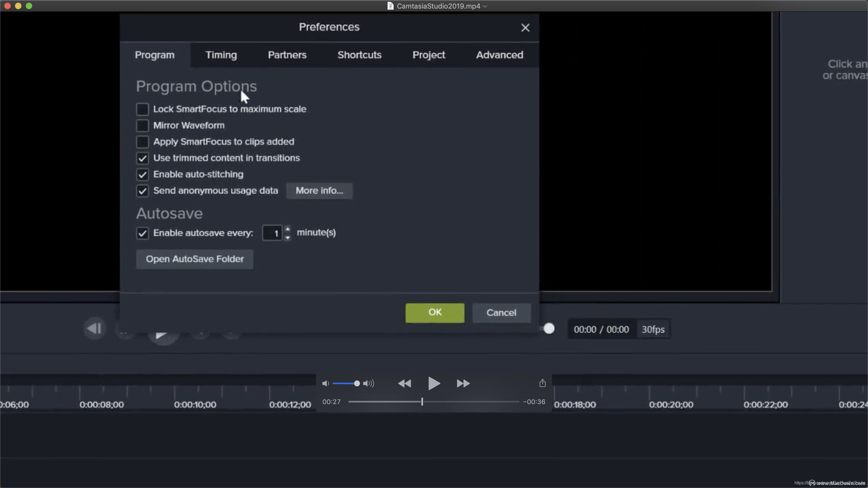Open AutoSave Folder location
This screenshot has height=488, width=868.
(194, 258)
